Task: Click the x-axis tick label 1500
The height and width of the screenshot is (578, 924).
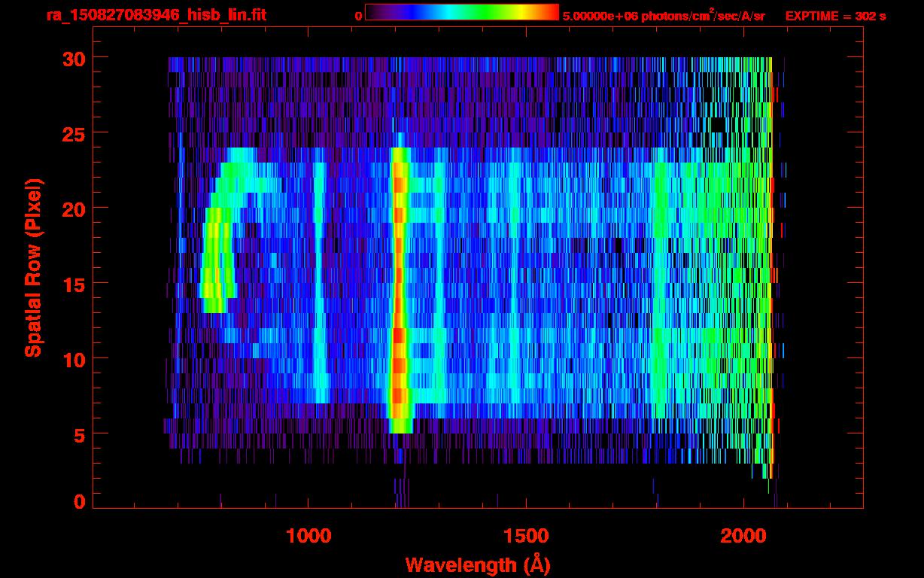Action: tap(526, 536)
